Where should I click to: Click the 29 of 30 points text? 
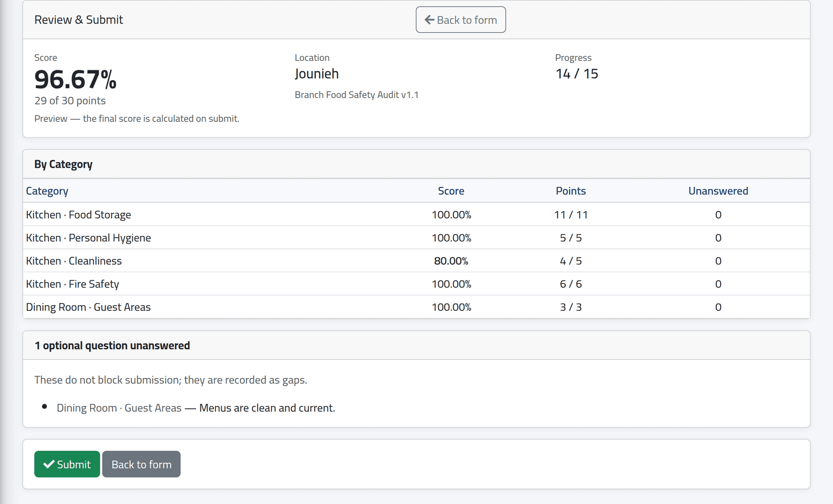click(70, 100)
